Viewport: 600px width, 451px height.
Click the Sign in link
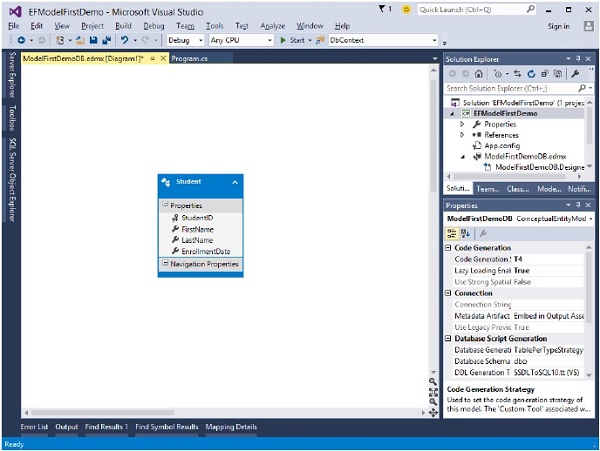[x=559, y=25]
